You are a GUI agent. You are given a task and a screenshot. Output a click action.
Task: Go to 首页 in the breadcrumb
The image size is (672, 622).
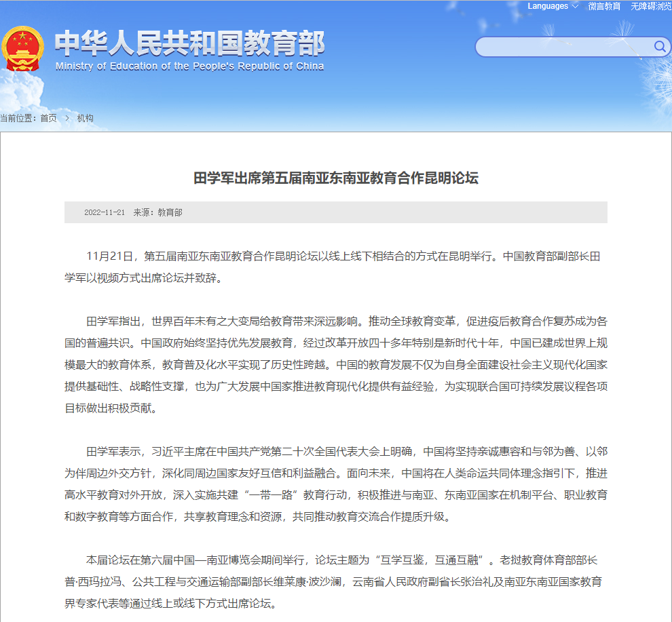pyautogui.click(x=48, y=118)
